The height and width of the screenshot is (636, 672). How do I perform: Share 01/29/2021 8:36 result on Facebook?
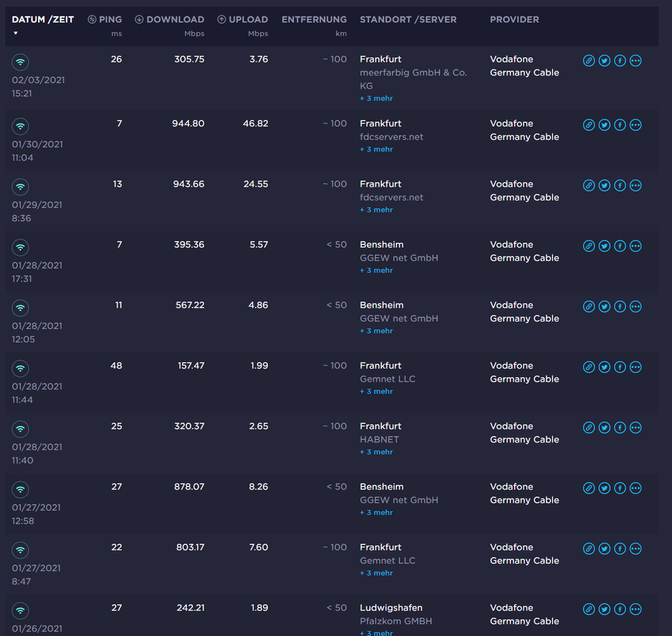pos(620,185)
